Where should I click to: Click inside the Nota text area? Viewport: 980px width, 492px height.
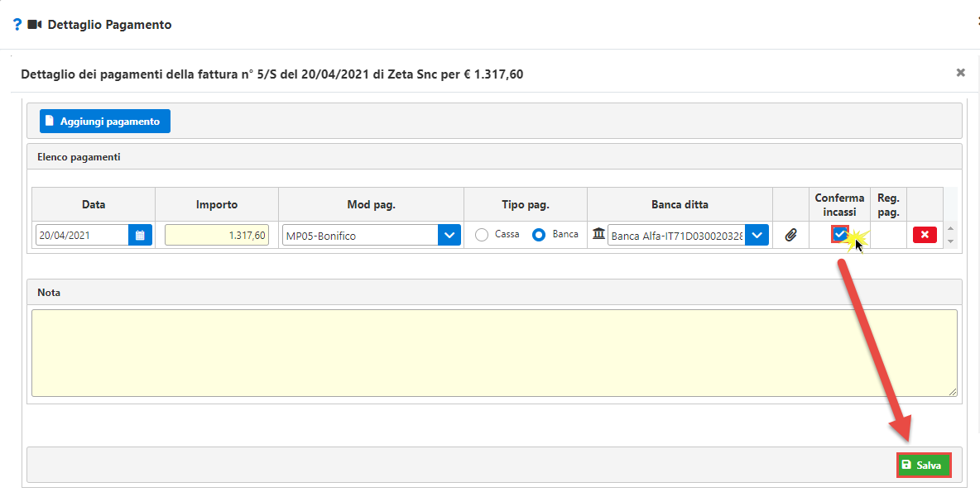[x=494, y=353]
